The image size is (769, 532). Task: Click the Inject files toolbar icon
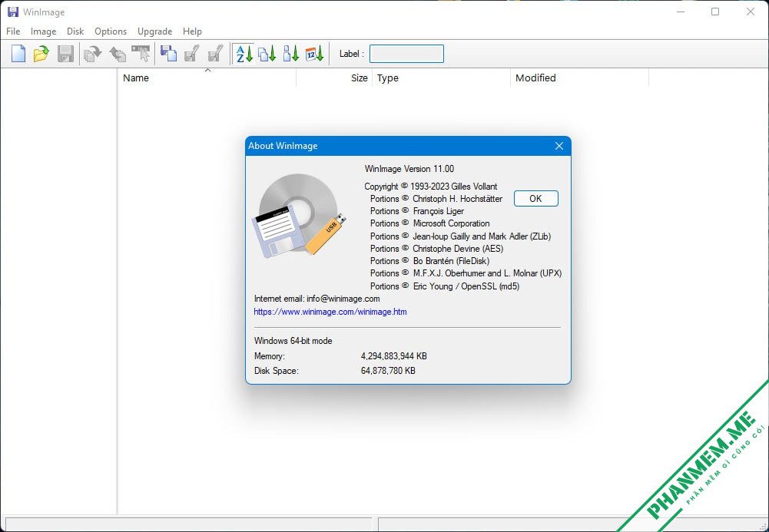pyautogui.click(x=118, y=54)
